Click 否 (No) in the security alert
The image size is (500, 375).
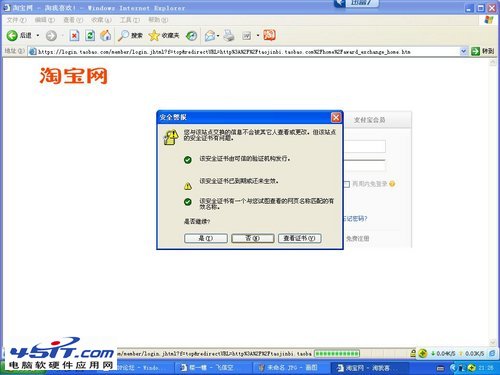pyautogui.click(x=253, y=238)
